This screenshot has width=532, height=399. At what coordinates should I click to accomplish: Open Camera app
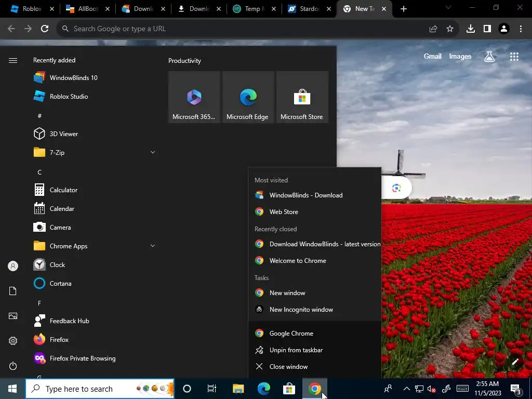tap(95, 228)
